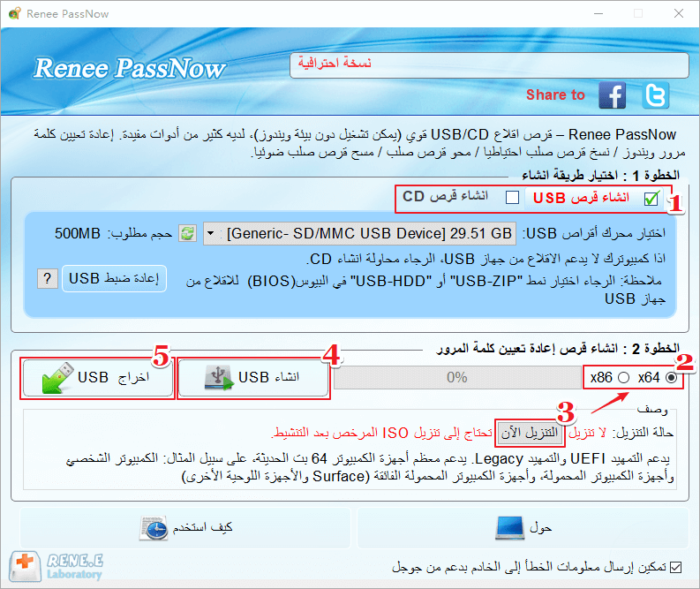Open the 'كيف استخدم' how to use button
The image size is (700, 589).
point(185,528)
